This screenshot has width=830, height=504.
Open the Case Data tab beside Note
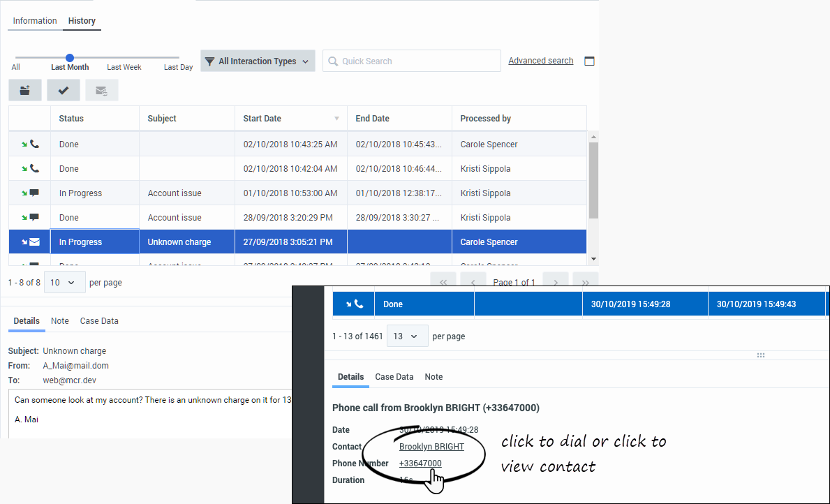99,321
